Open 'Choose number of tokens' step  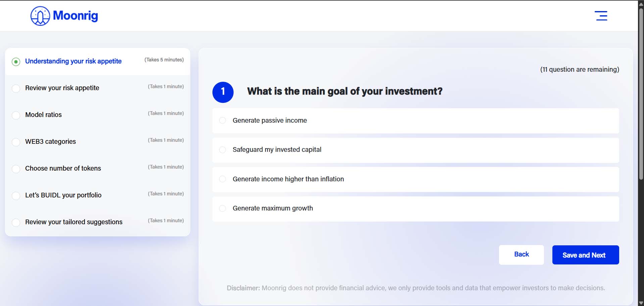pos(98,169)
